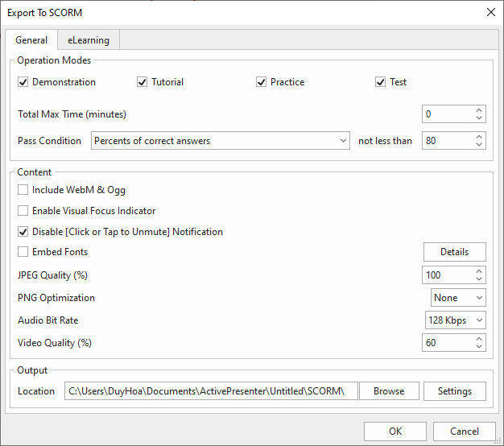Decrease Total Max Time with down arrow

(479, 118)
